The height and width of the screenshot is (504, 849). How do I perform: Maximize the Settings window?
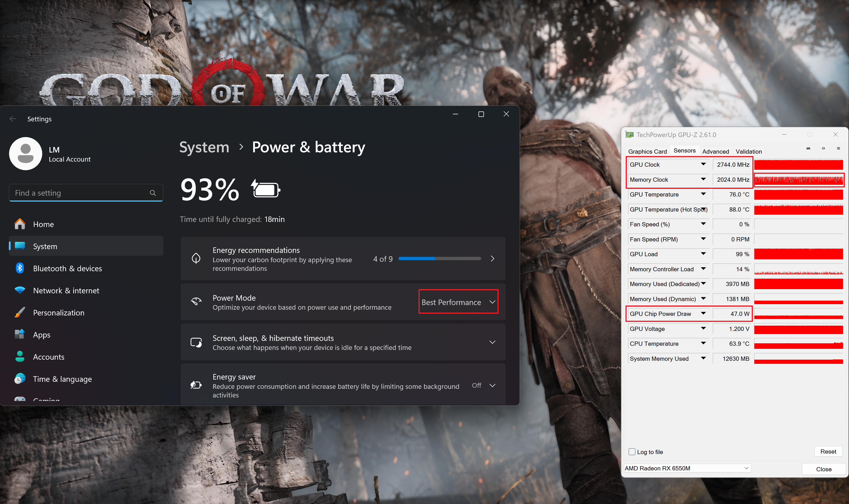click(x=481, y=114)
